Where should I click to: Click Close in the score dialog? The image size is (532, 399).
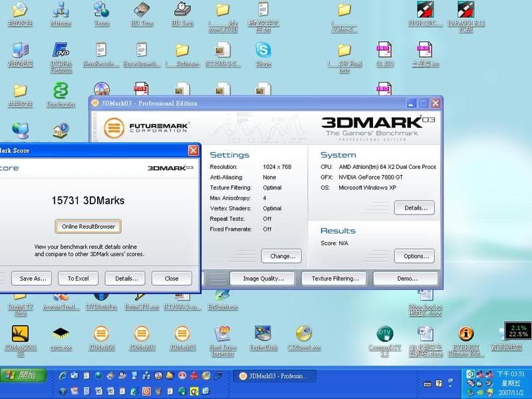coord(172,278)
